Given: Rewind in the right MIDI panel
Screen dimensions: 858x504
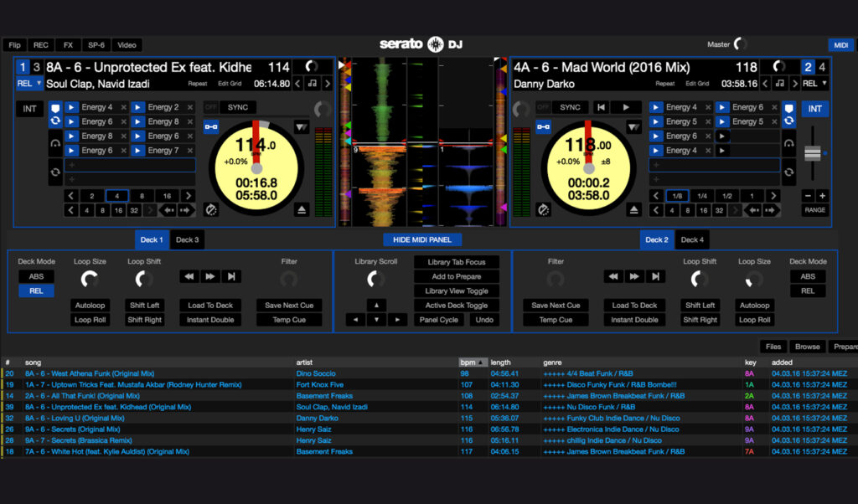Looking at the screenshot, I should pos(612,276).
